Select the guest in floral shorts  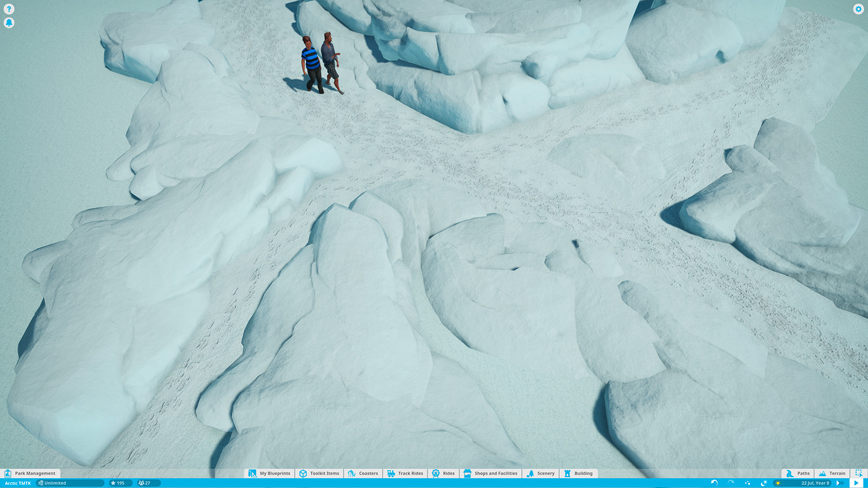click(331, 62)
